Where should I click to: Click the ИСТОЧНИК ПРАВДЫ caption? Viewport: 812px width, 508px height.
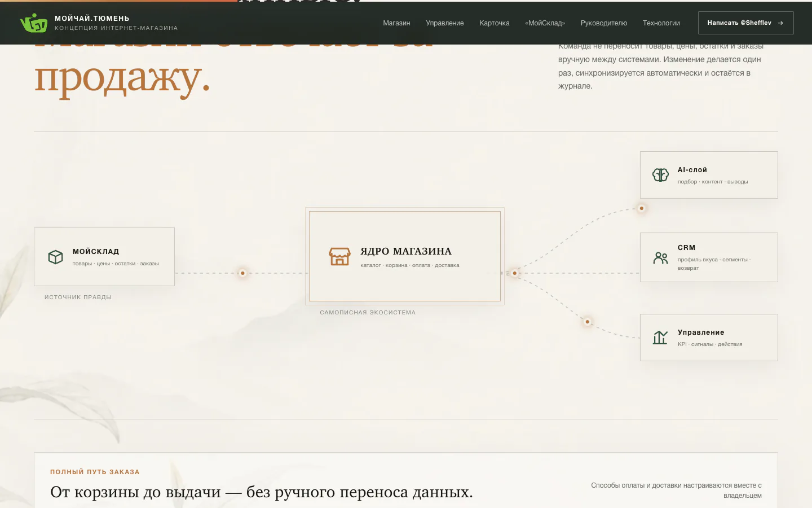(78, 297)
